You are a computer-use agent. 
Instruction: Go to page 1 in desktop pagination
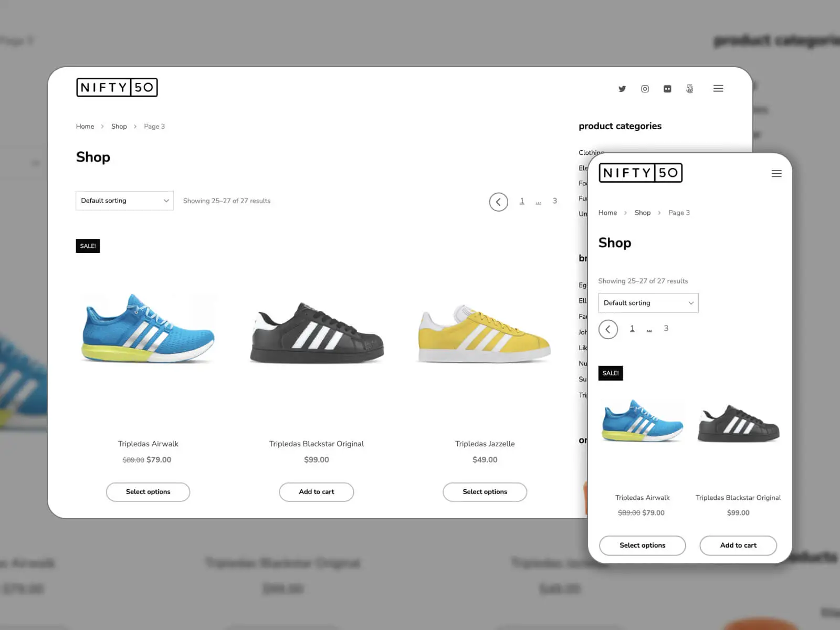click(x=522, y=201)
